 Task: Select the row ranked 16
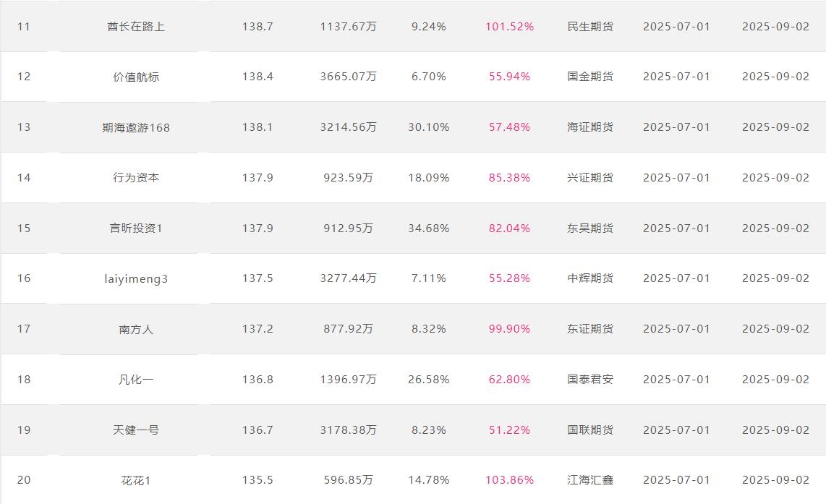(413, 278)
